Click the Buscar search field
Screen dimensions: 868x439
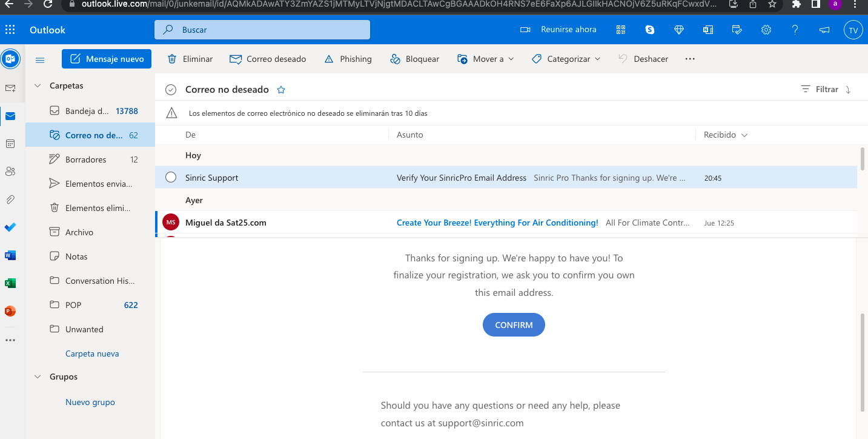[x=262, y=30]
